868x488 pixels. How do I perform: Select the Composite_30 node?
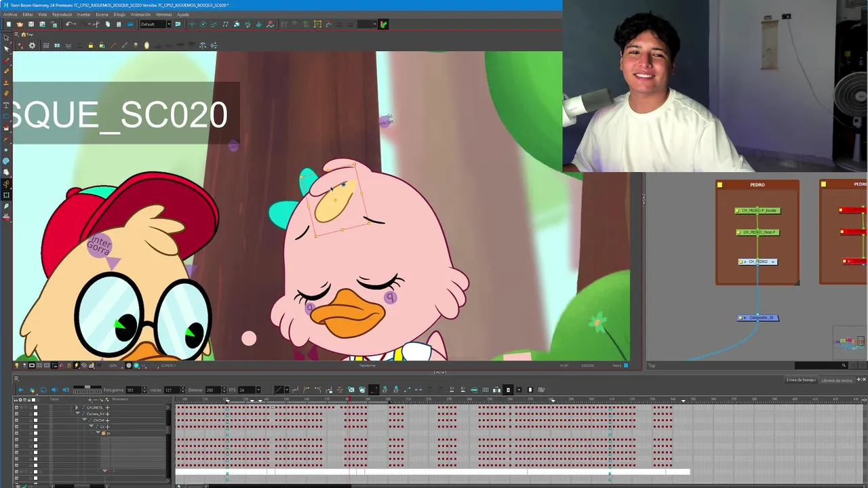(758, 317)
